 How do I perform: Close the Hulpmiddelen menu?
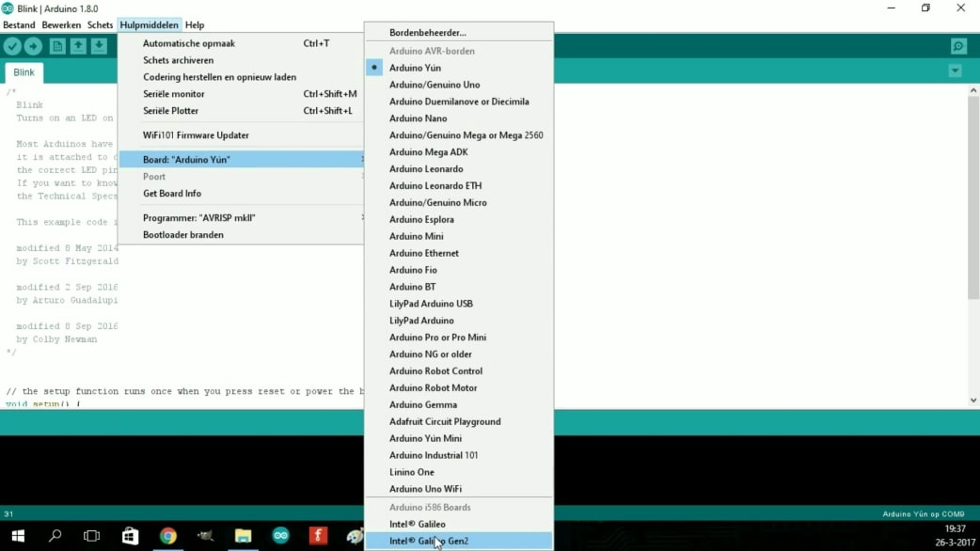coord(149,25)
